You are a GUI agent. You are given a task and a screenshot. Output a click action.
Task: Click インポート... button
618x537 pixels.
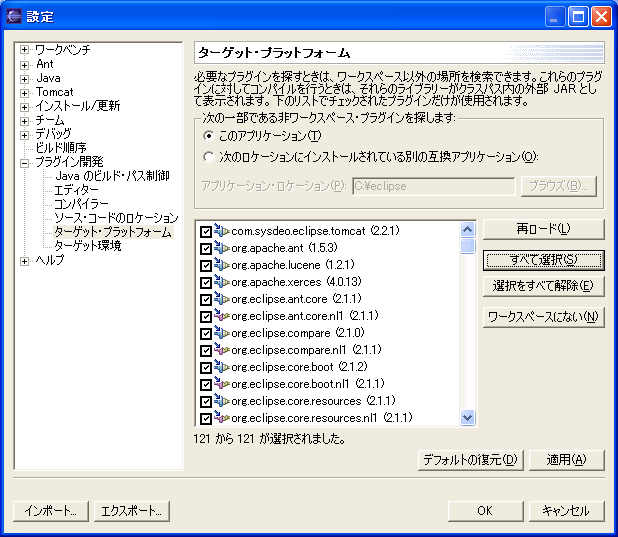coord(51,511)
